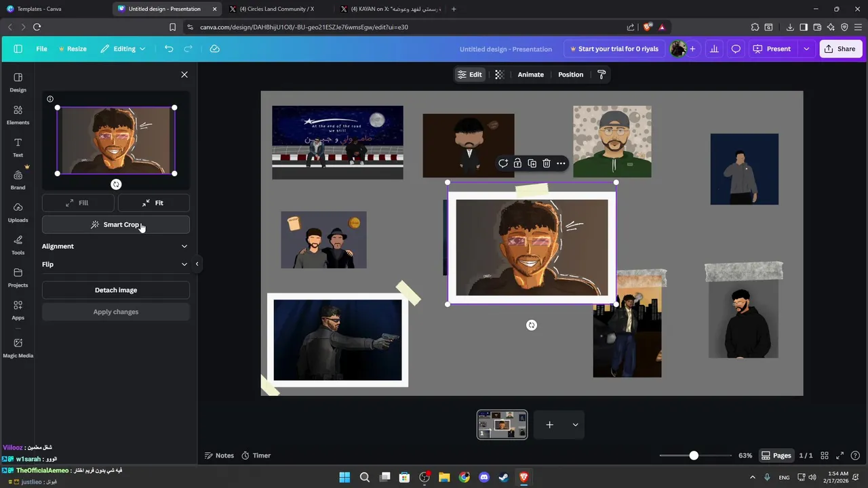The image size is (868, 488).
Task: Open the File menu
Action: pyautogui.click(x=41, y=49)
